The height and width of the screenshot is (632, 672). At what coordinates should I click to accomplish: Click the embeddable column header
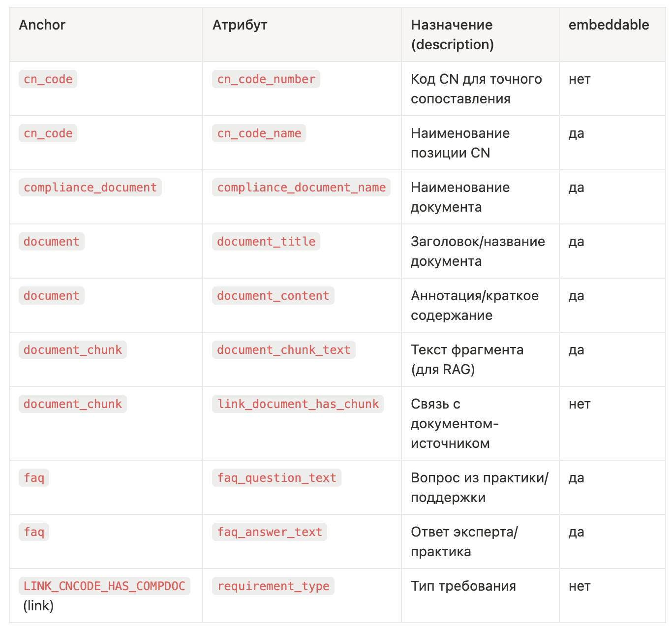coord(609,25)
